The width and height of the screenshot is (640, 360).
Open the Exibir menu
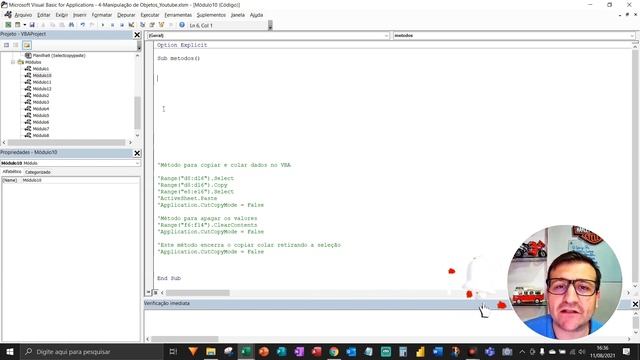pyautogui.click(x=62, y=15)
